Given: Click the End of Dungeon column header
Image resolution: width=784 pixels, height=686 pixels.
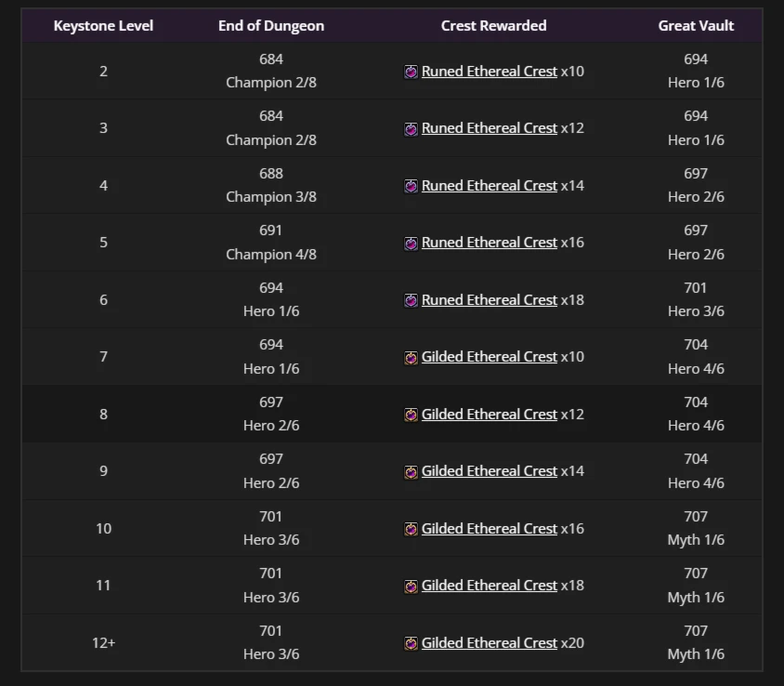Looking at the screenshot, I should (271, 25).
